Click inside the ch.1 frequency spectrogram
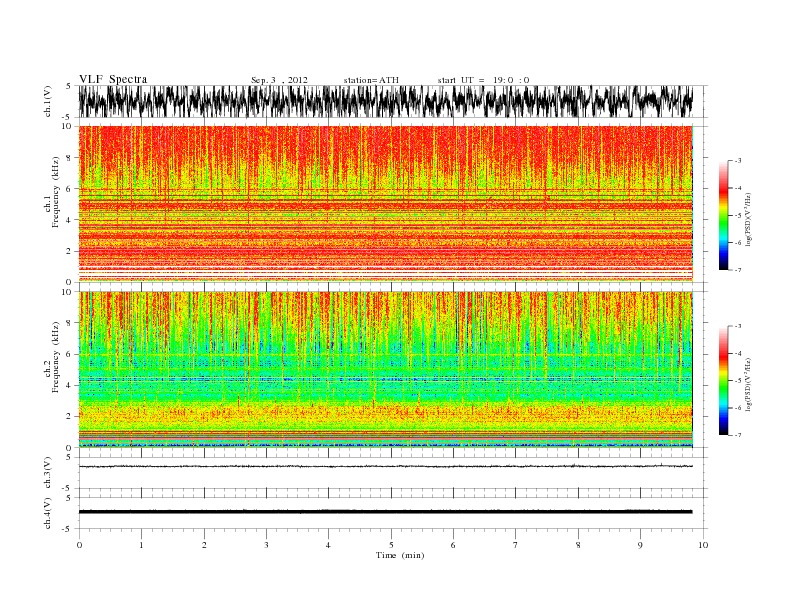This screenshot has width=792, height=612. (386, 204)
